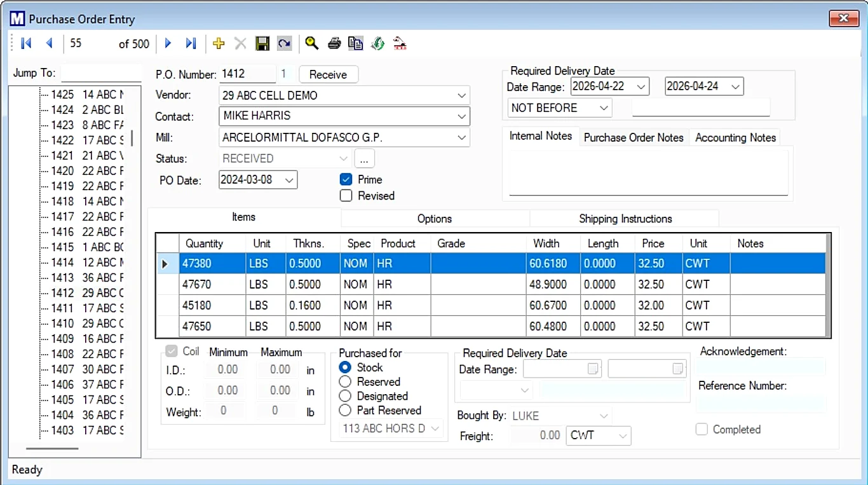Open the search tool
868x485 pixels.
311,43
